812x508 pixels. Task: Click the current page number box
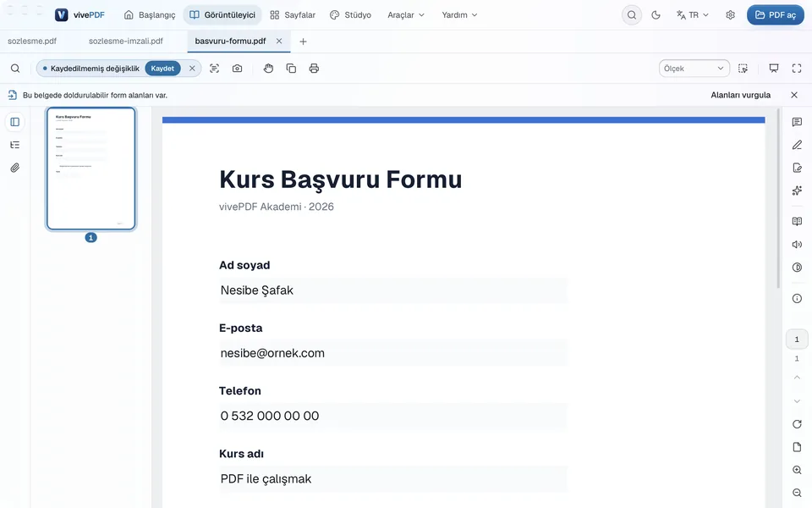click(797, 339)
